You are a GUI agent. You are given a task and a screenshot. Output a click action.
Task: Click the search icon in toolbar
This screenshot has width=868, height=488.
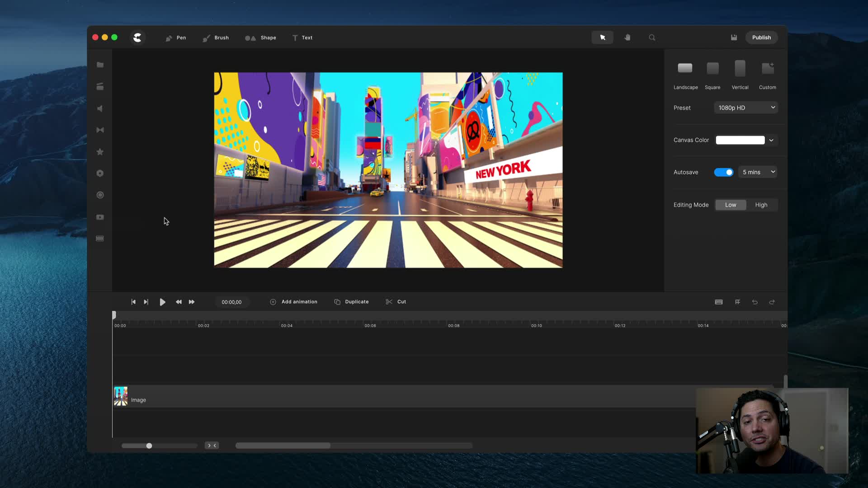coord(652,38)
